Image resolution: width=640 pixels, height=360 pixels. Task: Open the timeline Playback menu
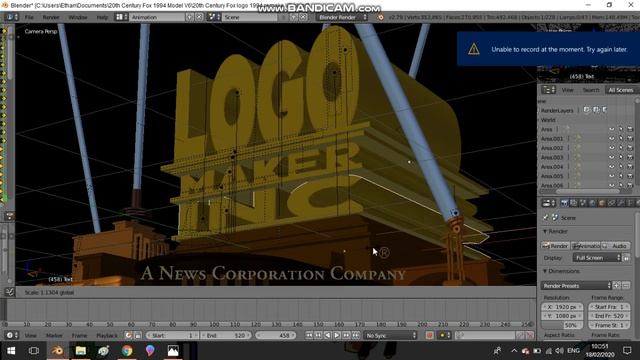point(107,336)
